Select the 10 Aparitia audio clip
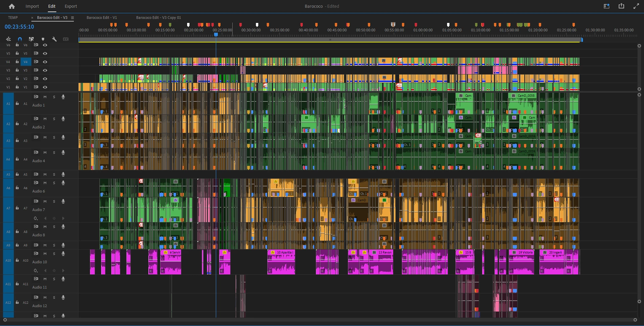 (281, 262)
